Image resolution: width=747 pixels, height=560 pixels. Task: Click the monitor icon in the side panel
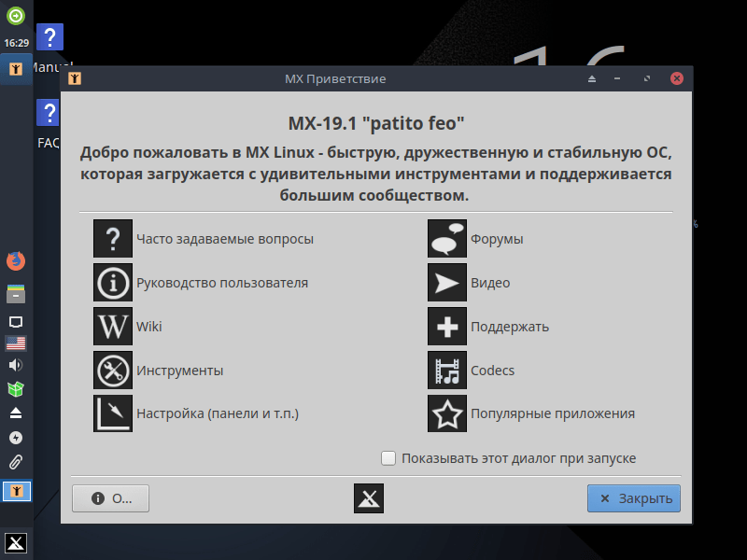(16, 322)
